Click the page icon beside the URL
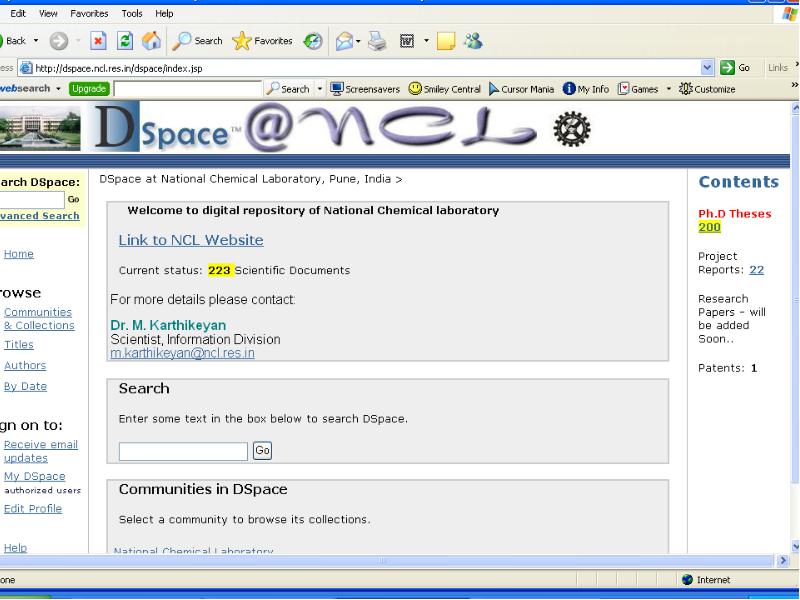The width and height of the screenshot is (800, 600). click(x=26, y=68)
